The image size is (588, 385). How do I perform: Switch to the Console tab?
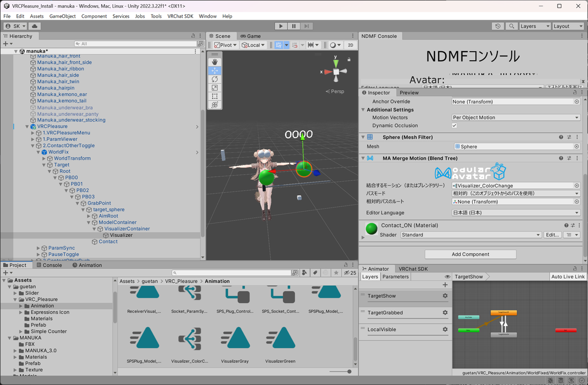pyautogui.click(x=49, y=265)
